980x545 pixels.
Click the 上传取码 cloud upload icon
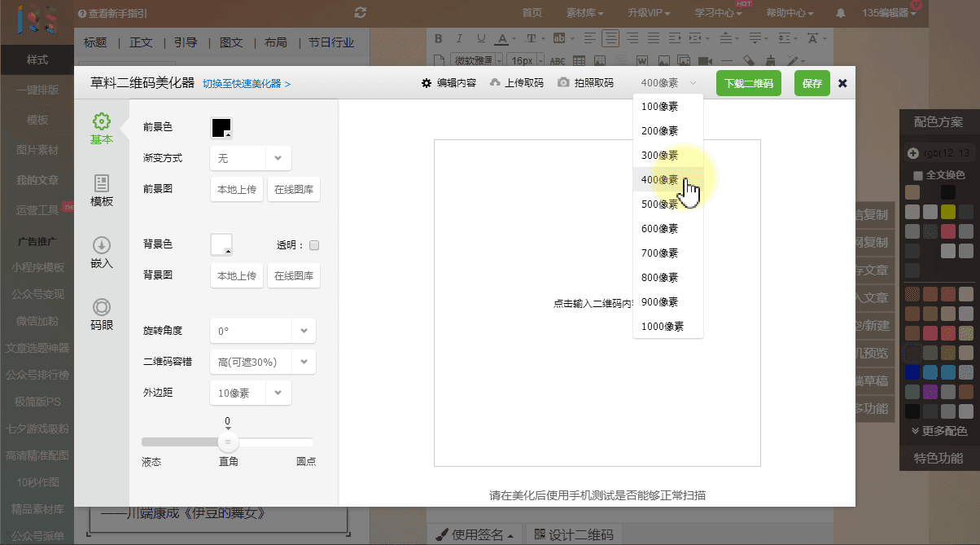(x=495, y=83)
